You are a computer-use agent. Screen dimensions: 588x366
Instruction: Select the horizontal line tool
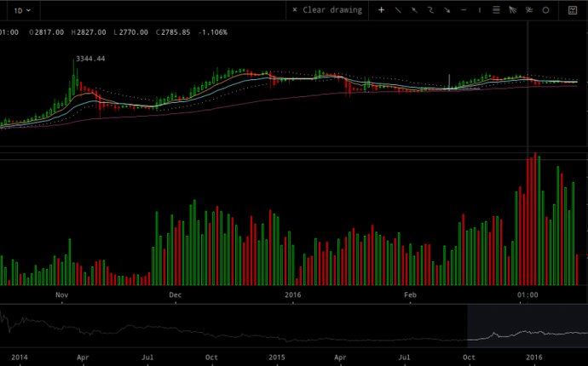coord(464,10)
